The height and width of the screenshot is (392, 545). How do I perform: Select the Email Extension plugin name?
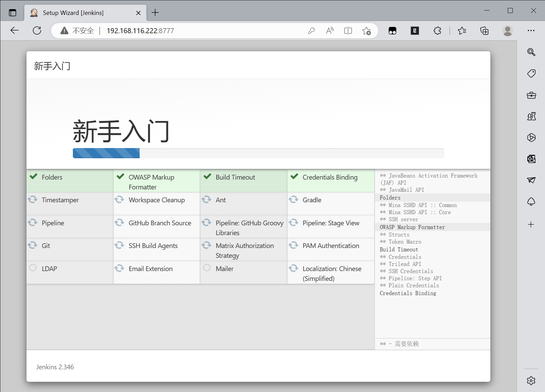[150, 269]
